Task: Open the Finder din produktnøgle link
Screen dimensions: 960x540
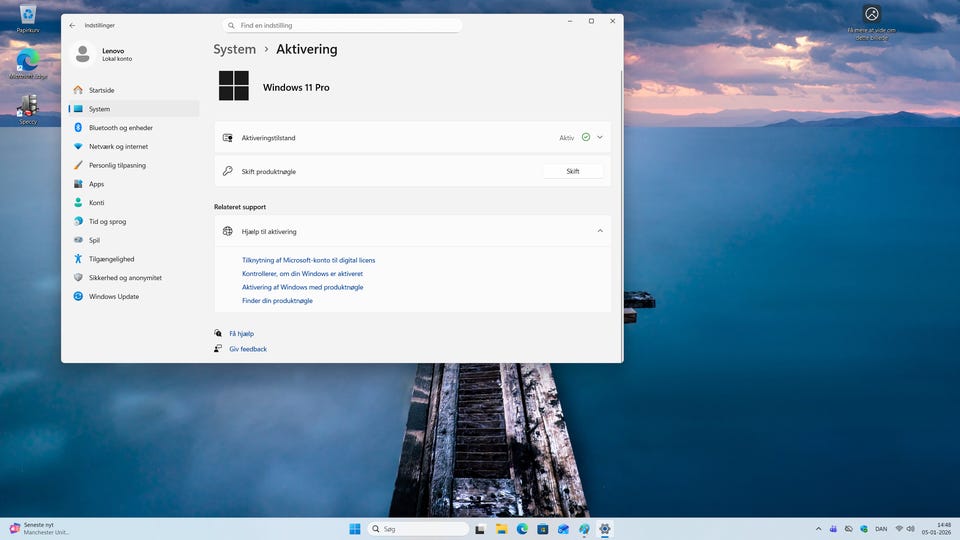Action: point(277,301)
